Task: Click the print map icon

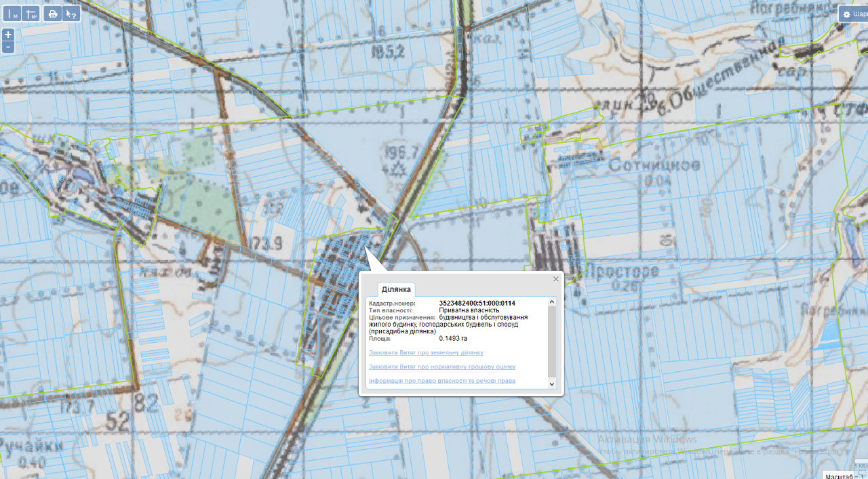Action: (x=52, y=14)
